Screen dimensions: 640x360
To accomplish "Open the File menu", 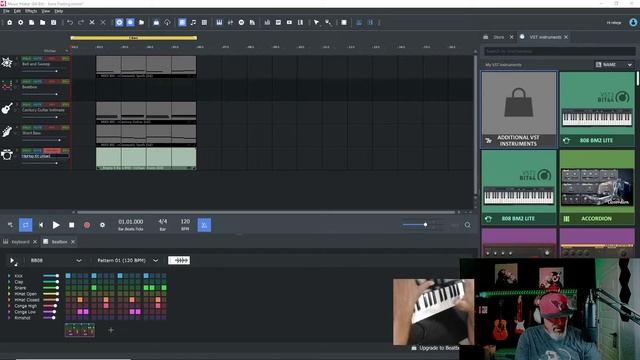I will [x=6, y=11].
